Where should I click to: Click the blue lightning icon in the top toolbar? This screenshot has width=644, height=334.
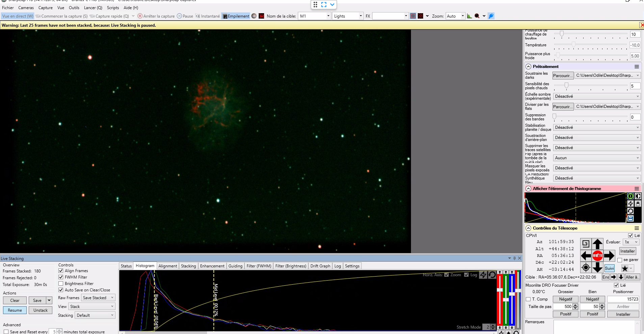coord(491,16)
